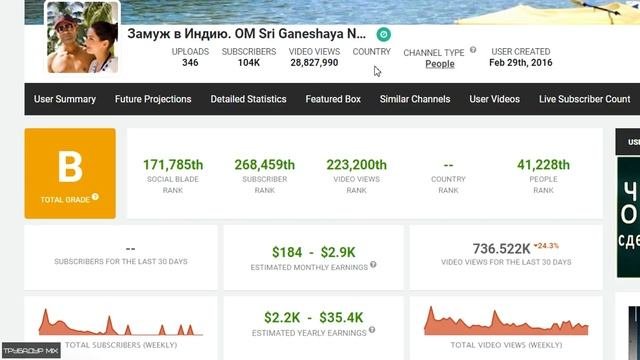The height and width of the screenshot is (360, 640).
Task: Click the People channel type link
Action: [x=440, y=64]
